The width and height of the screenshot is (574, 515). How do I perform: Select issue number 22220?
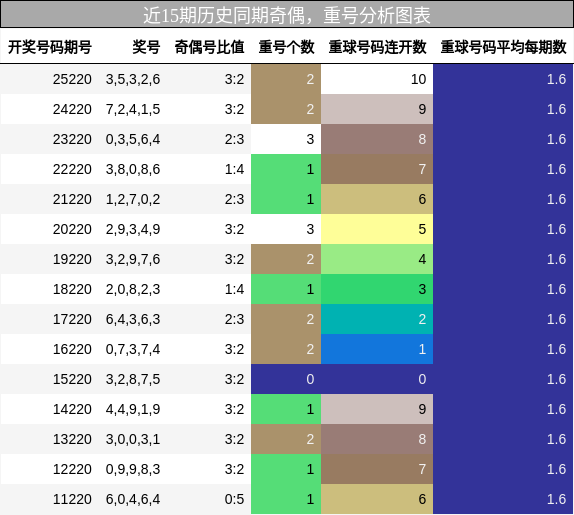coord(72,169)
